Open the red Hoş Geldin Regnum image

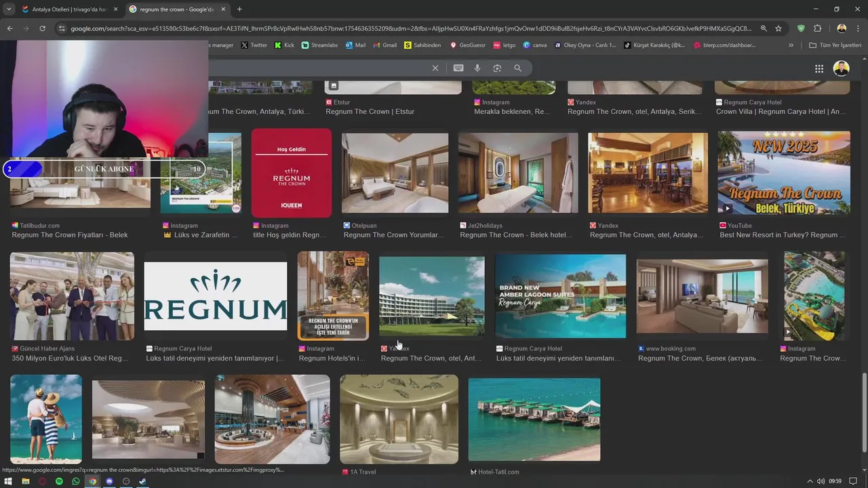point(292,173)
